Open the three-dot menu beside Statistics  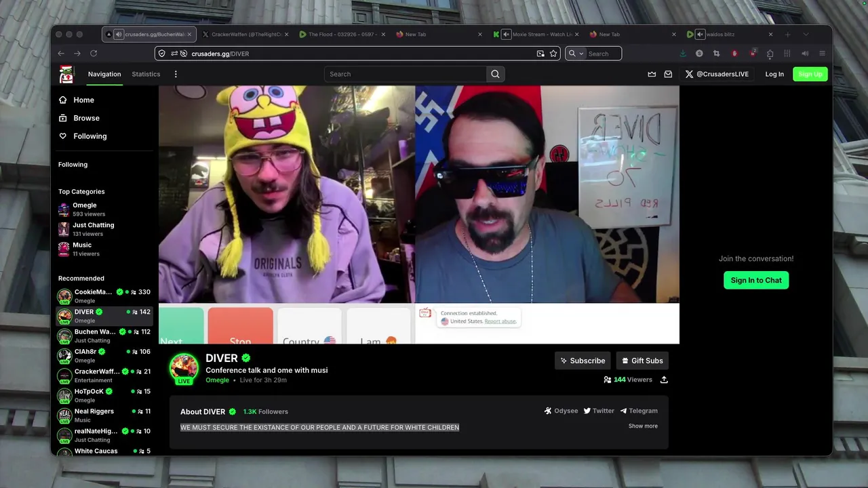click(x=176, y=74)
